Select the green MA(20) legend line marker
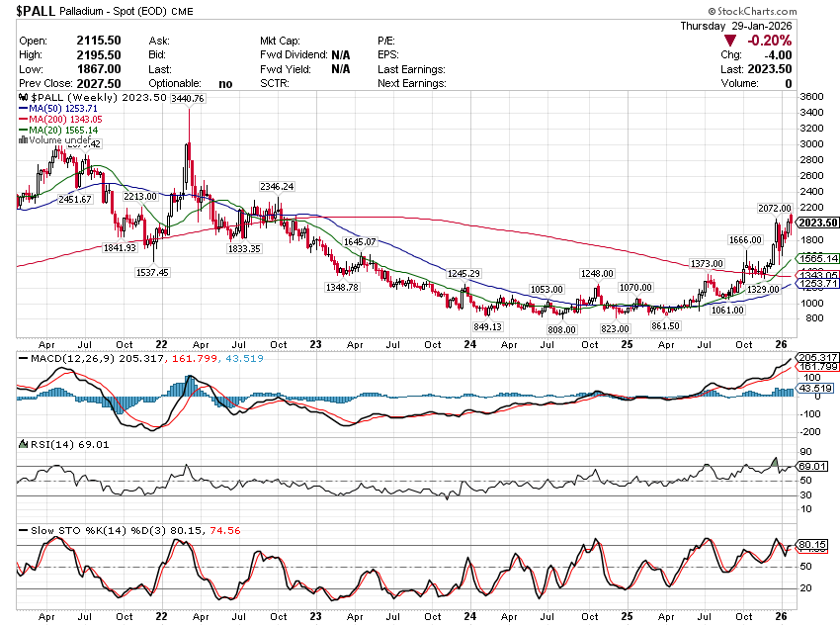This screenshot has height=626, width=840. click(x=24, y=131)
